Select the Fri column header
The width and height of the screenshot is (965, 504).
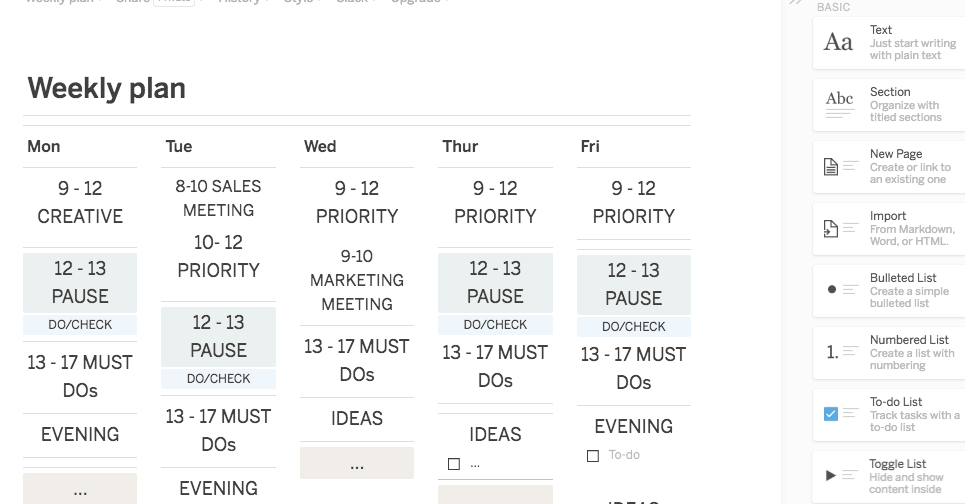590,146
